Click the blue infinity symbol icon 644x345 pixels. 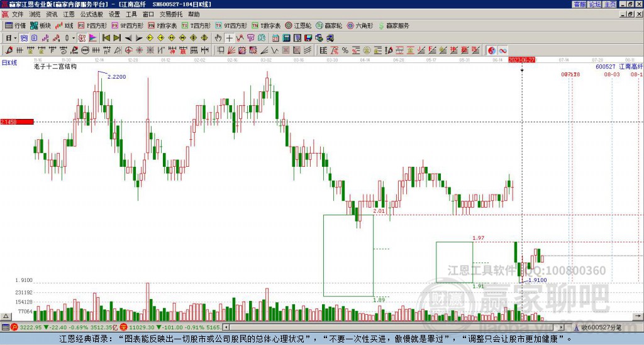[502, 50]
